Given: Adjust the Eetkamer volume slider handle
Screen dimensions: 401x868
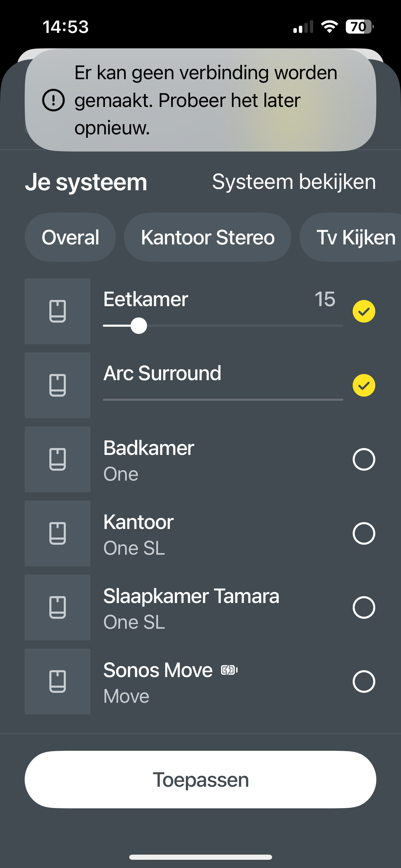Looking at the screenshot, I should (139, 326).
